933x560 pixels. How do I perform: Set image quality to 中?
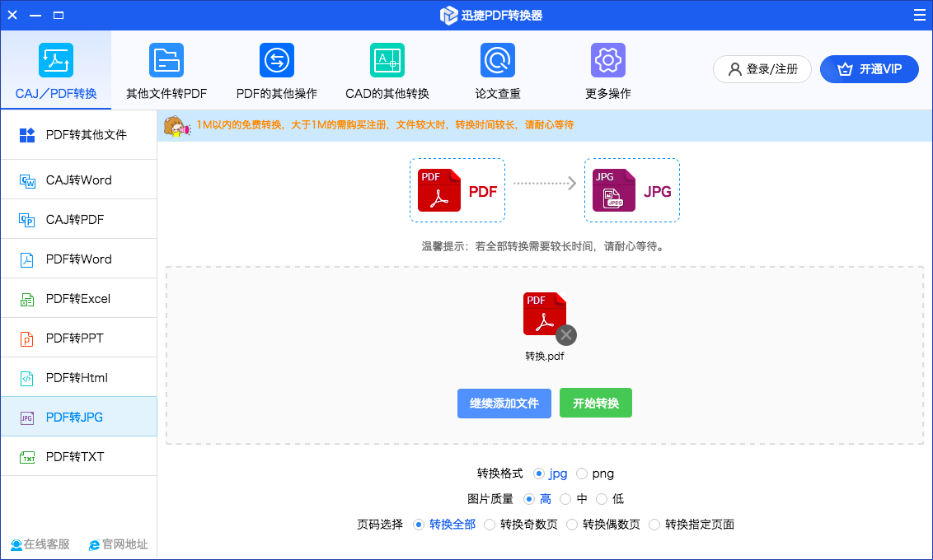tap(565, 499)
